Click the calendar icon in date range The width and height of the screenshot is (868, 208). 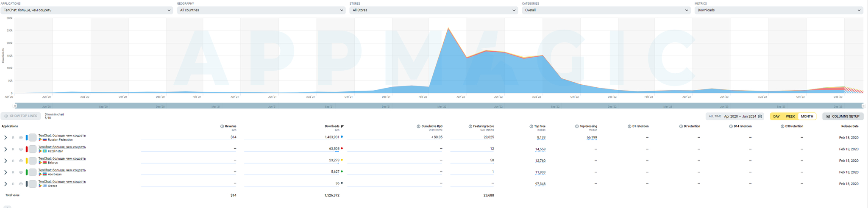pos(760,116)
